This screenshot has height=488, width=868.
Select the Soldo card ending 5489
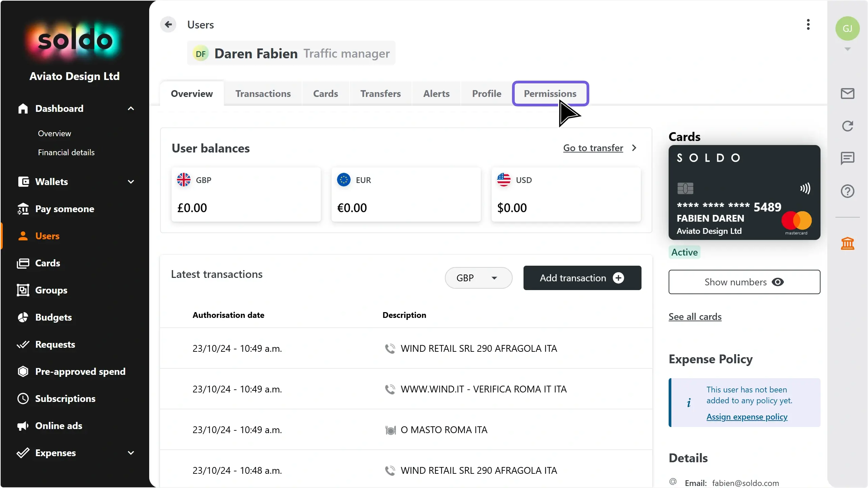click(744, 192)
